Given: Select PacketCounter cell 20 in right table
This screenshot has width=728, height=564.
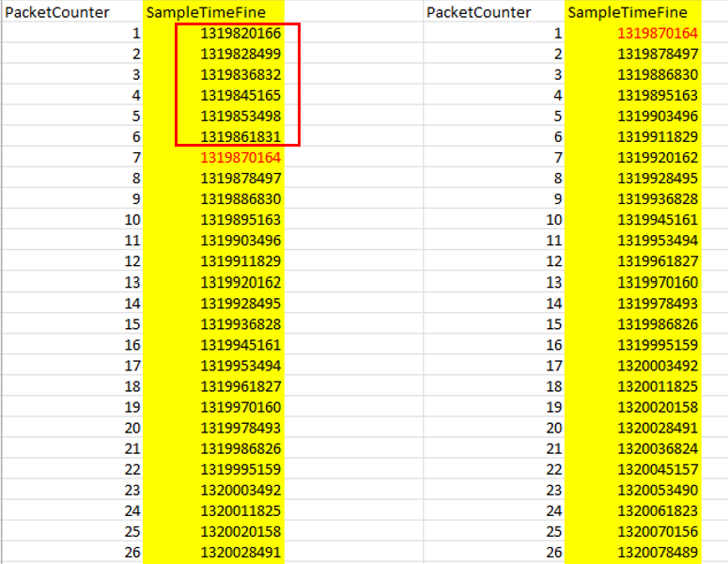Looking at the screenshot, I should (553, 428).
